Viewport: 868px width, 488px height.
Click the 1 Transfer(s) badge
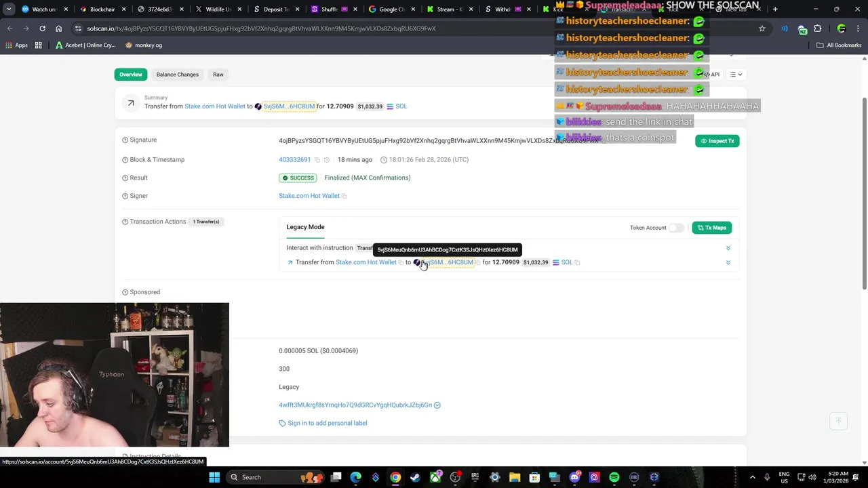206,222
